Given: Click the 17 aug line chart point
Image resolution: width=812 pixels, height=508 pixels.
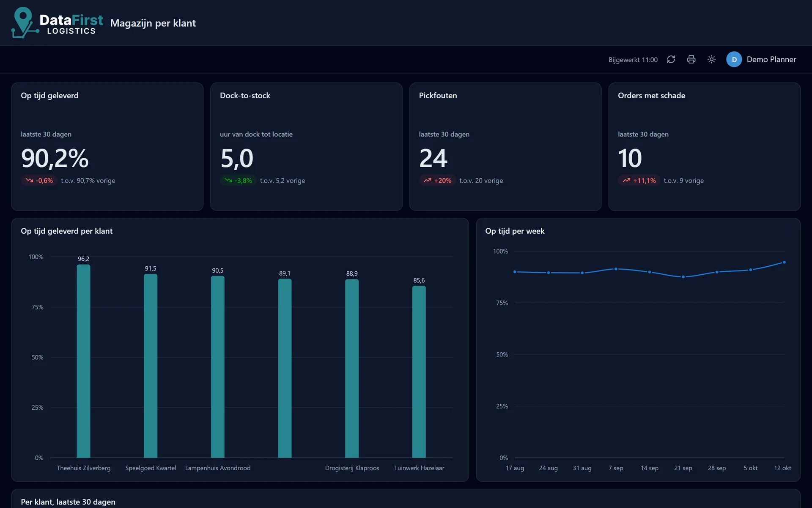Looking at the screenshot, I should 515,272.
